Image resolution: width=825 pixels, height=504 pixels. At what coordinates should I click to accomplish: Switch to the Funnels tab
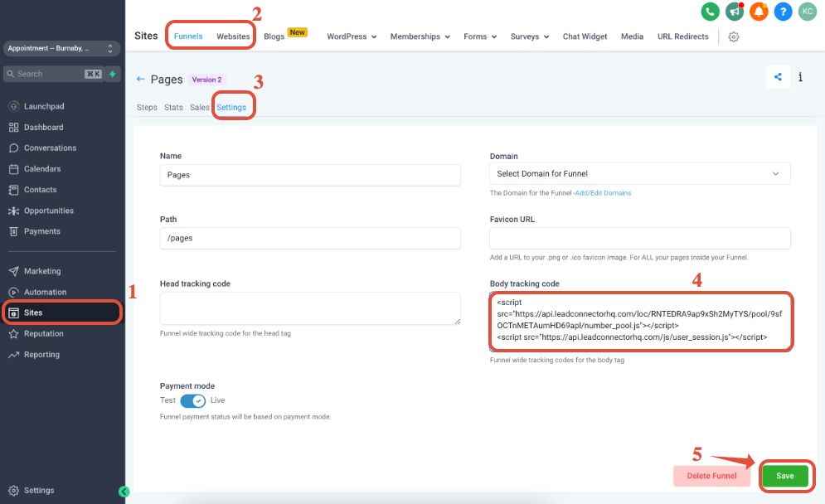click(x=188, y=36)
